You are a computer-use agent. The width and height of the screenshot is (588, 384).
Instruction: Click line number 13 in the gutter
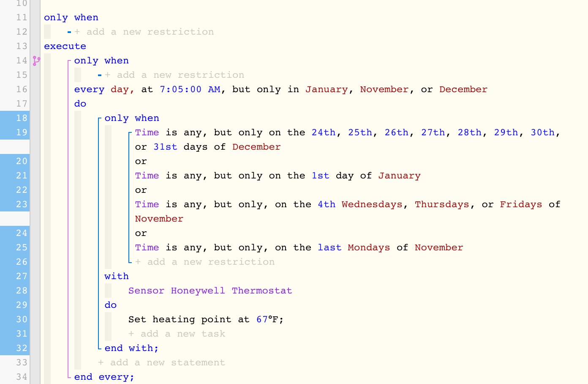pos(22,46)
